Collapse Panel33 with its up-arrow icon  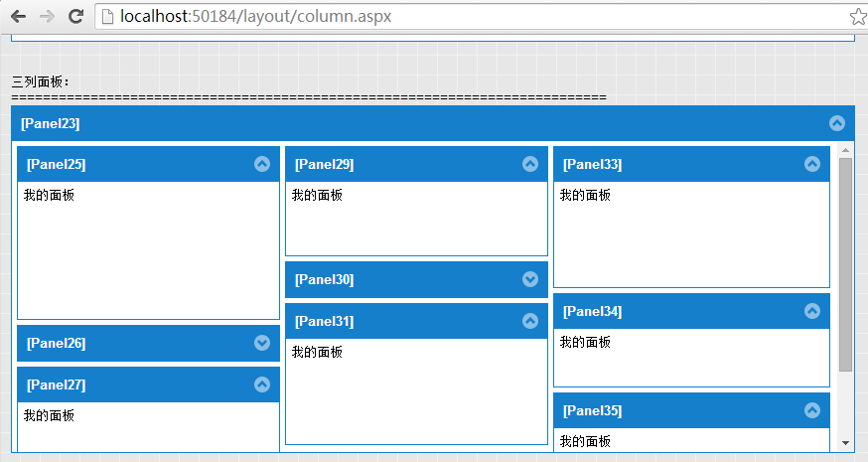click(x=812, y=164)
